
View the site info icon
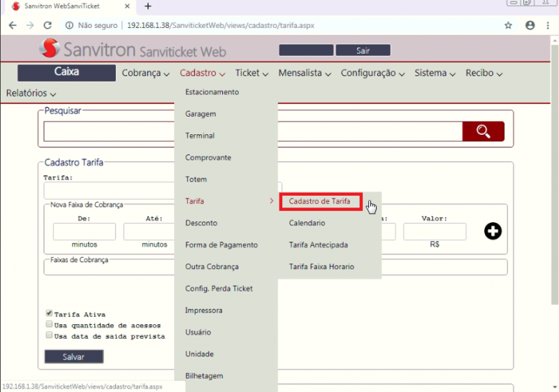coord(69,25)
